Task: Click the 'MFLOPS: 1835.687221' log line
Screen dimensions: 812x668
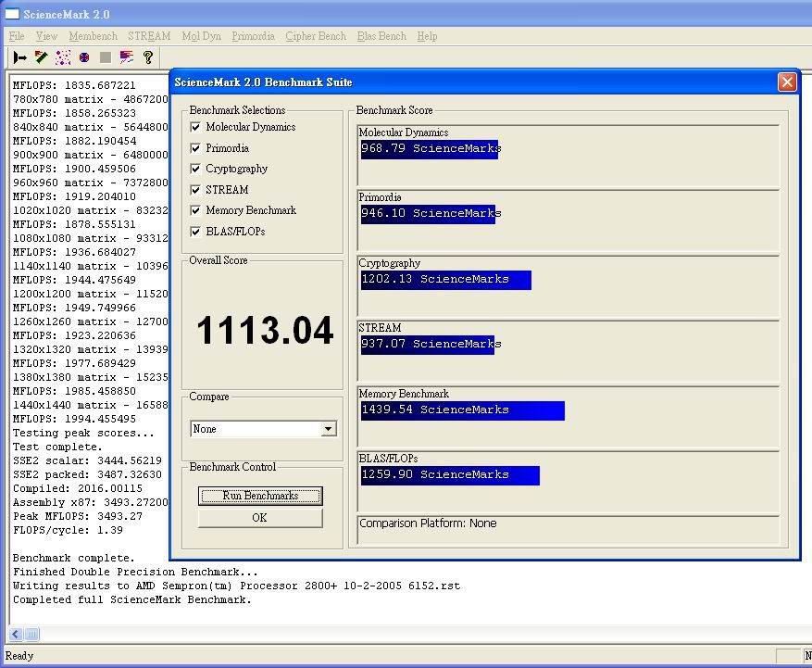Action: [74, 85]
